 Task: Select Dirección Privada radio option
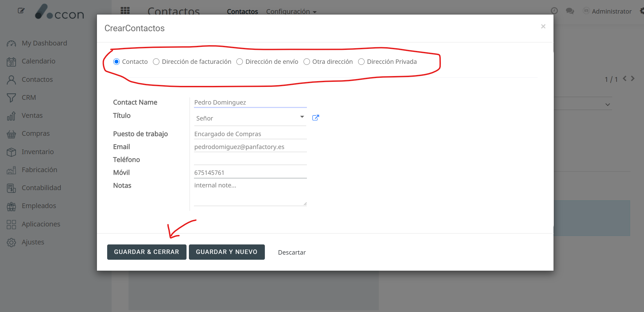click(361, 62)
